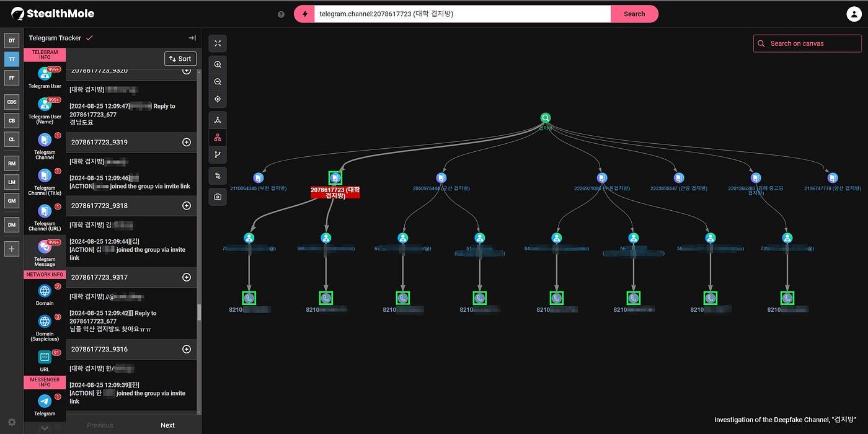
Task: Zoom out on the canvas
Action: pos(218,82)
